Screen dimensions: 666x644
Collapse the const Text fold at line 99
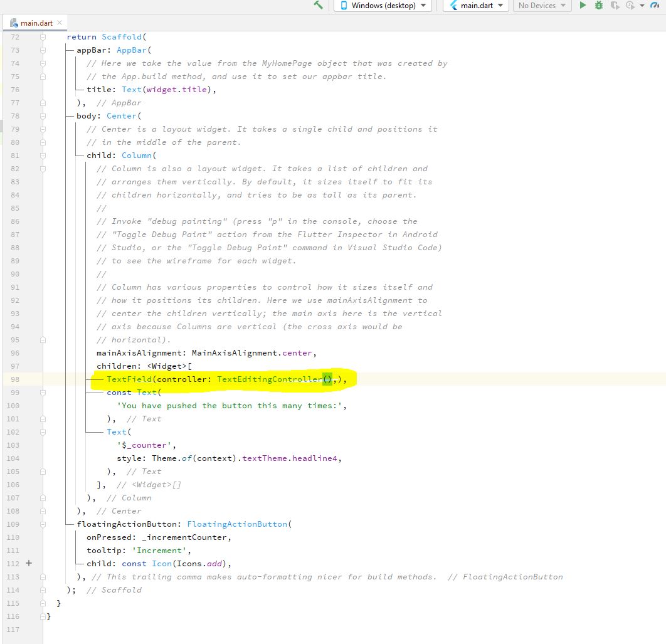pyautogui.click(x=42, y=393)
